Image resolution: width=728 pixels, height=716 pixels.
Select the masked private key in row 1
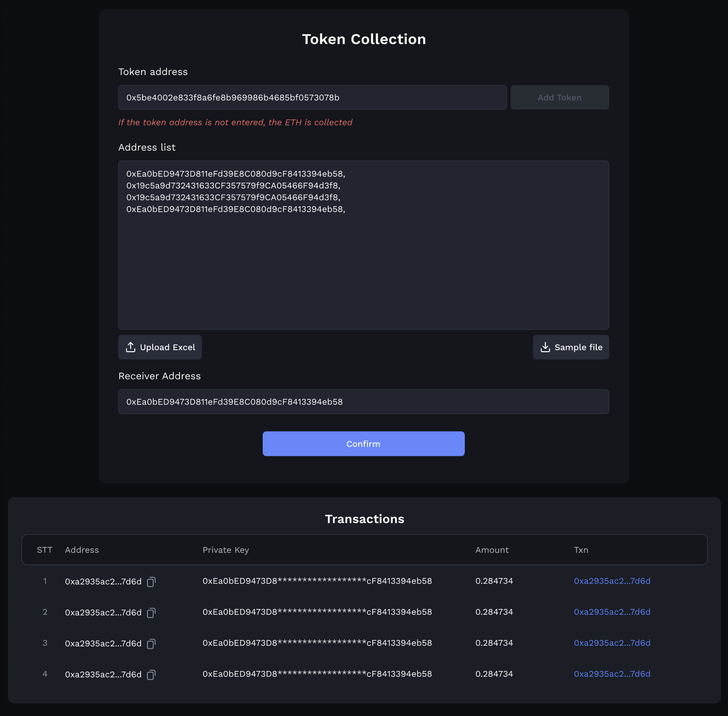pos(317,581)
